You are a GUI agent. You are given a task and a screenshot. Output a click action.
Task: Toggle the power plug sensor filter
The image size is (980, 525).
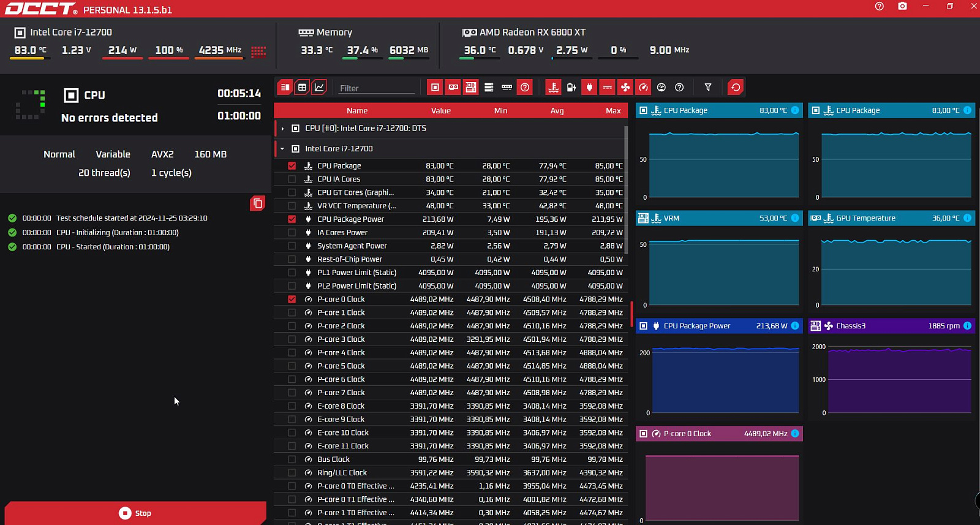coord(589,88)
